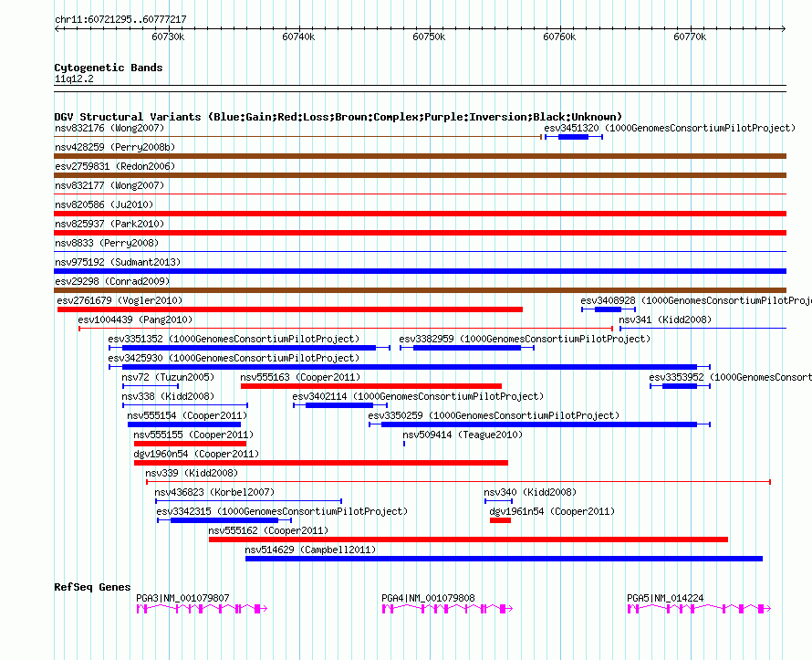Click the dgv1960n54 (Cooper2011) label
812x660 pixels.
[x=196, y=454]
